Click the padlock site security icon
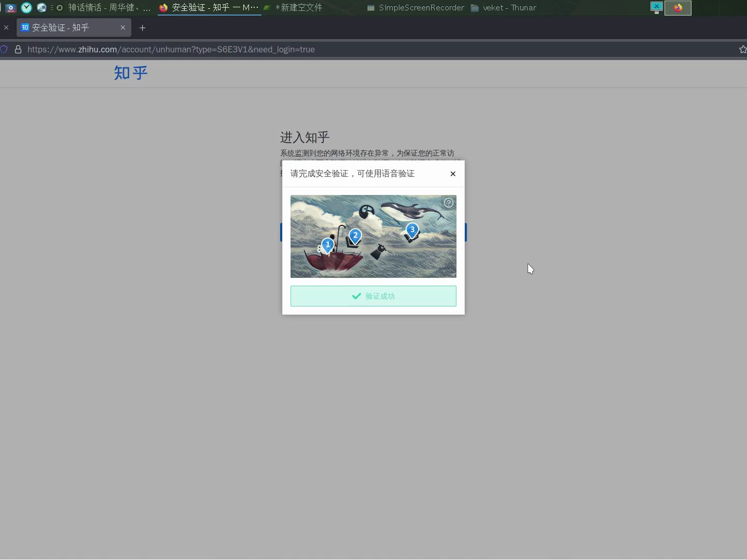The image size is (747, 560). 18,49
